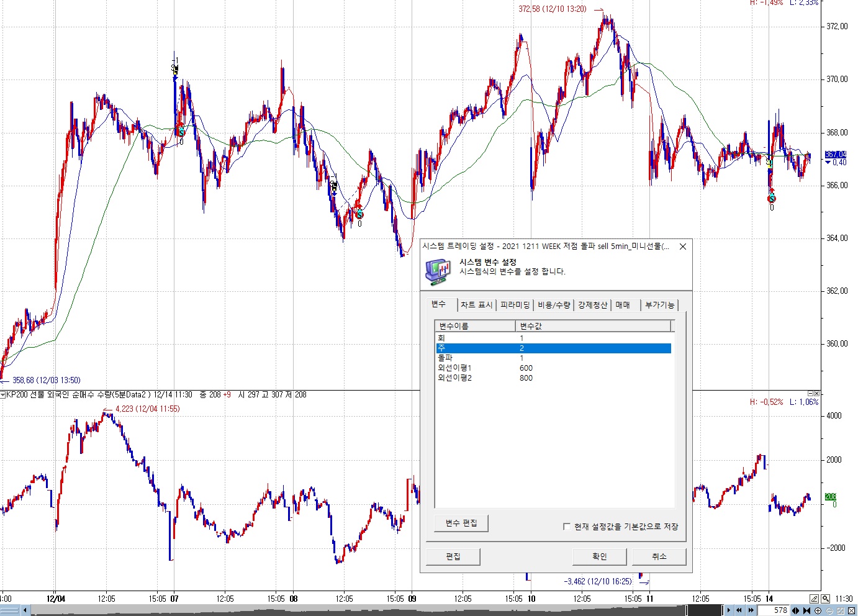Click the circled plus zoom-in icon
Viewport: 858px width, 616px height.
(x=818, y=610)
